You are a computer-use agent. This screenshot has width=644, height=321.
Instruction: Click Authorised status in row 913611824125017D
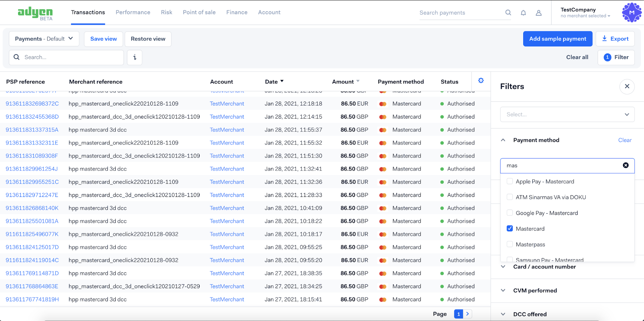[461, 247]
